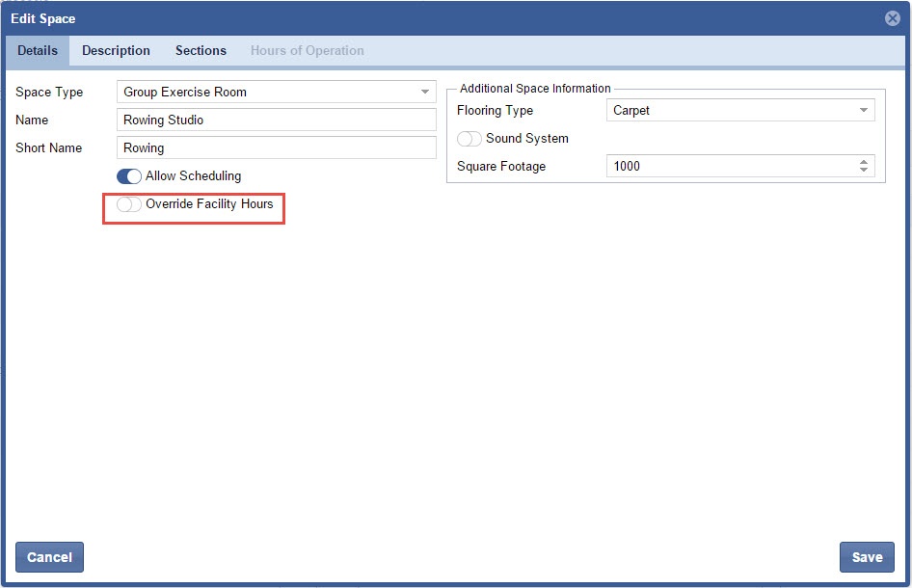Open the Sections tab

tap(201, 51)
